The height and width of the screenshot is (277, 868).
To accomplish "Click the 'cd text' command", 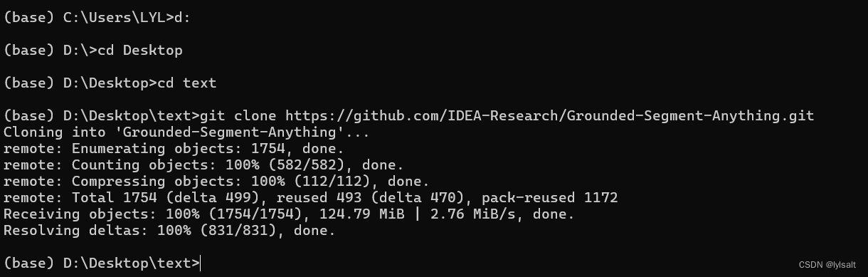I will [187, 83].
